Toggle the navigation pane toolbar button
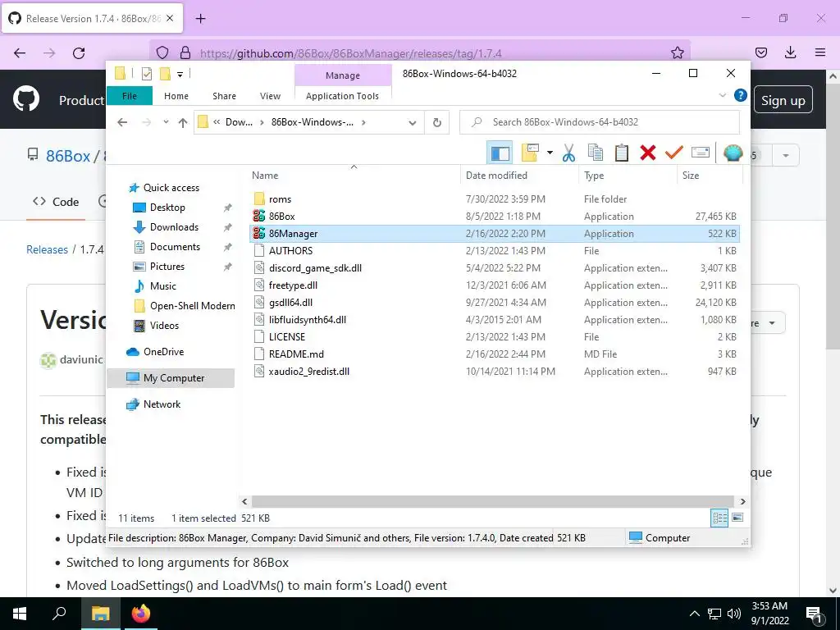The image size is (840, 630). click(x=500, y=153)
